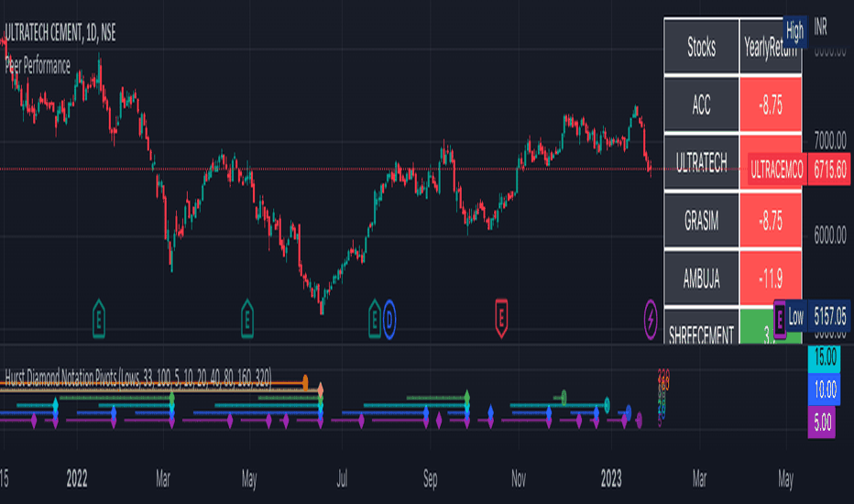Click the ULTRATECH CEMENT, 1D, NSE chart title
854x504 pixels.
pos(60,33)
